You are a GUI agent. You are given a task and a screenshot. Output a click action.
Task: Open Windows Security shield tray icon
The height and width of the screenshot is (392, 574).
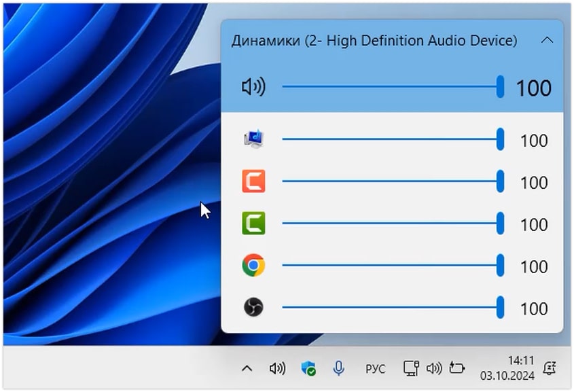point(308,368)
